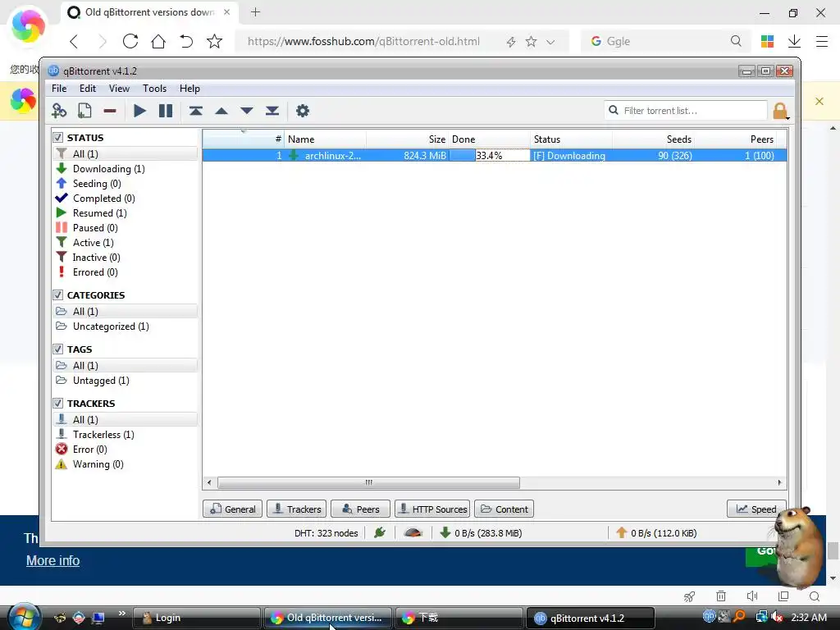Image resolution: width=840 pixels, height=630 pixels.
Task: Click the Windows Start orb
Action: point(23,617)
